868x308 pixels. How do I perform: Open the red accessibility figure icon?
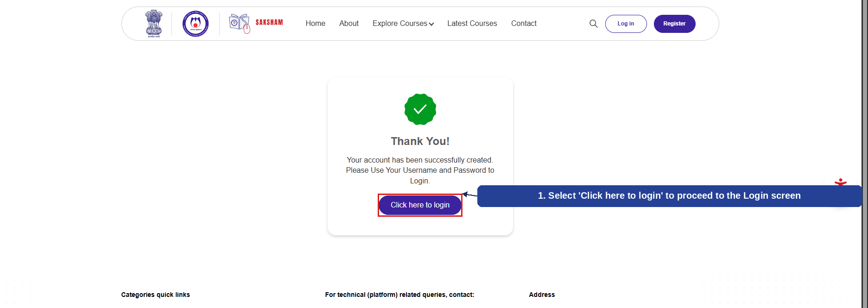[x=841, y=182]
